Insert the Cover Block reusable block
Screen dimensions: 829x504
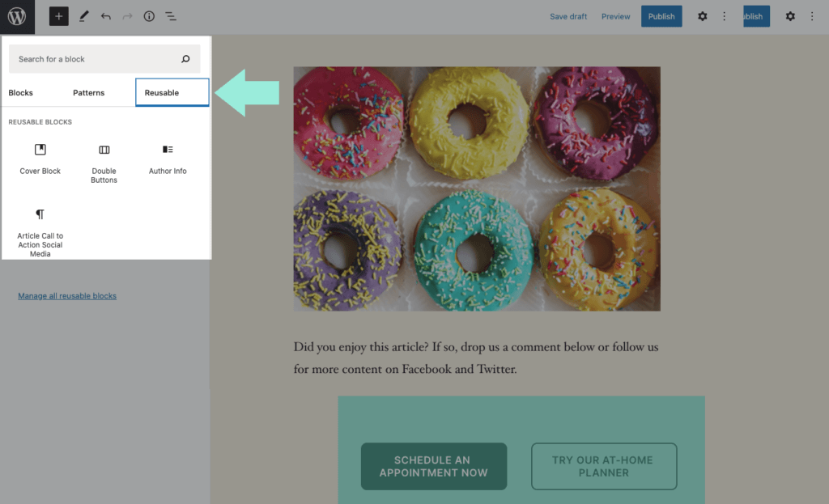[40, 159]
